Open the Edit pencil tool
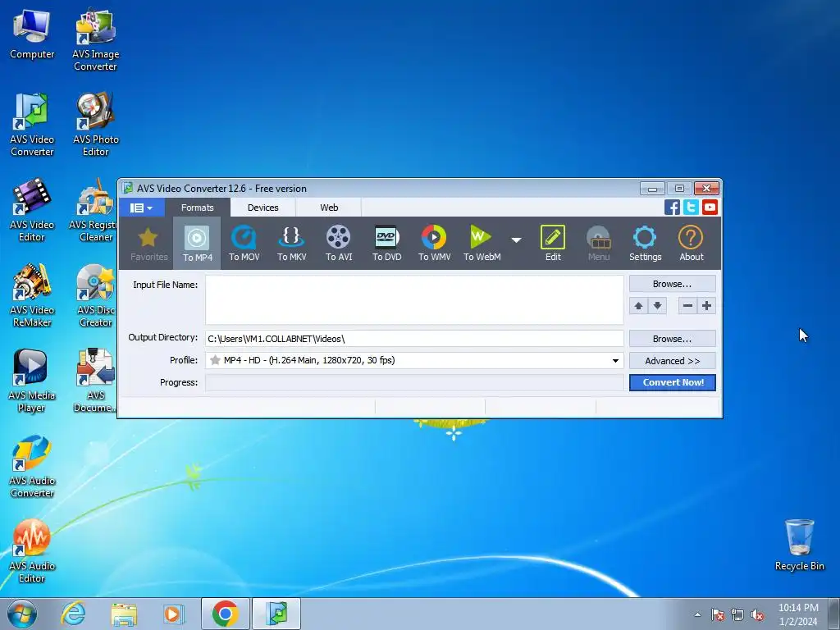The image size is (840, 630). [553, 243]
